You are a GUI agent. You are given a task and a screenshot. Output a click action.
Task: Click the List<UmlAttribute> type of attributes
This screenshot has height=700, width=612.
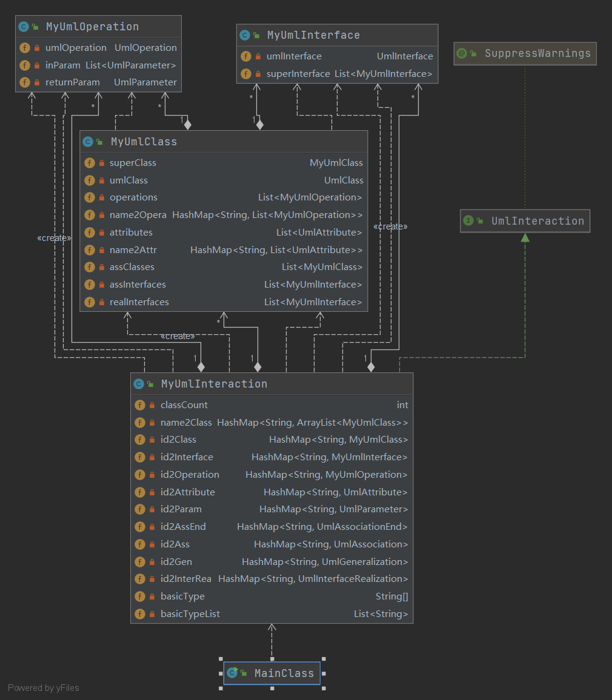click(x=319, y=233)
